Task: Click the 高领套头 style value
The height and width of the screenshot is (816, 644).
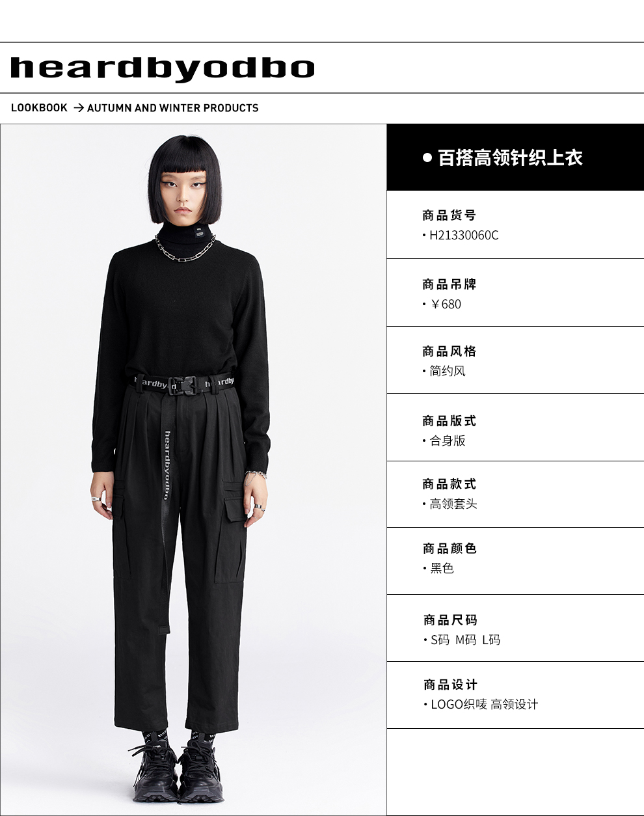Action: (x=453, y=504)
